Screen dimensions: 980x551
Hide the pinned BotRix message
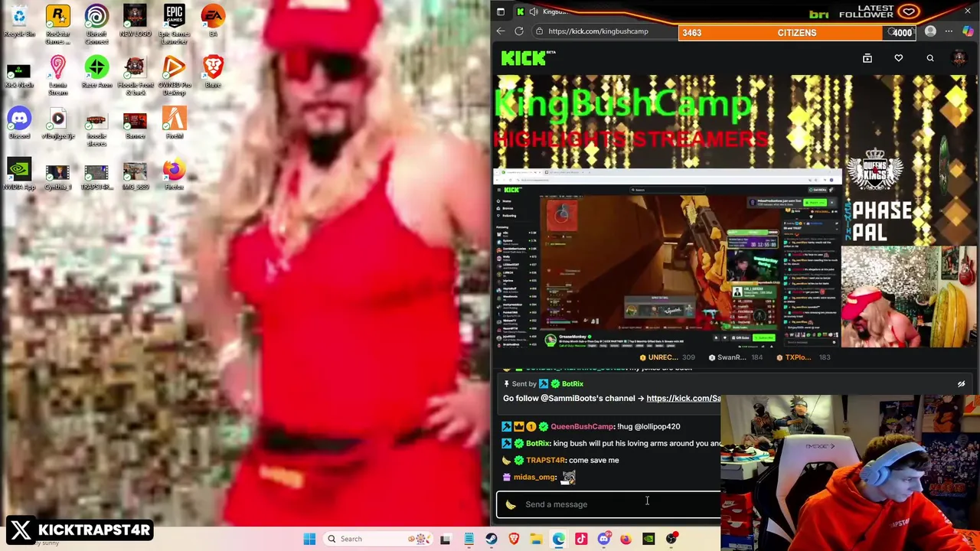tap(962, 384)
